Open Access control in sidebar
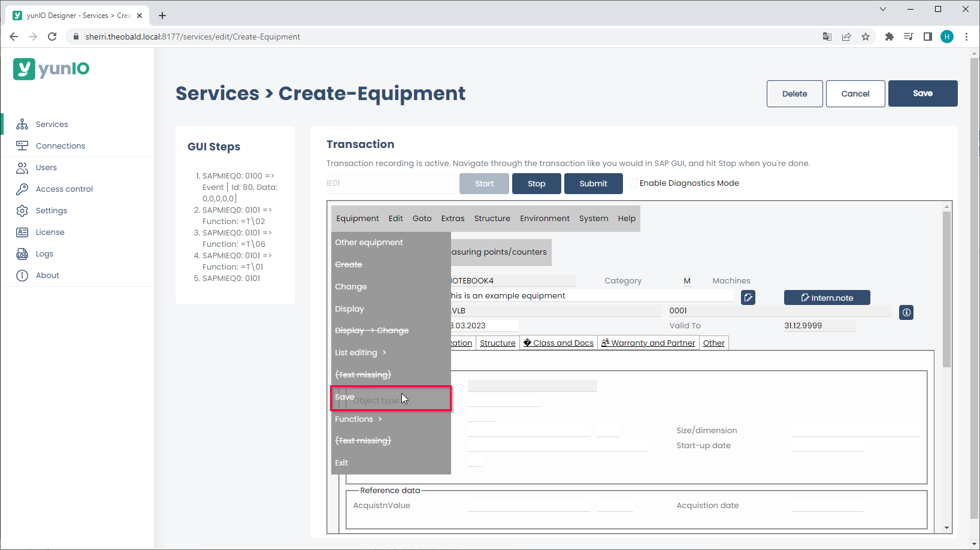The width and height of the screenshot is (980, 550). [x=64, y=189]
